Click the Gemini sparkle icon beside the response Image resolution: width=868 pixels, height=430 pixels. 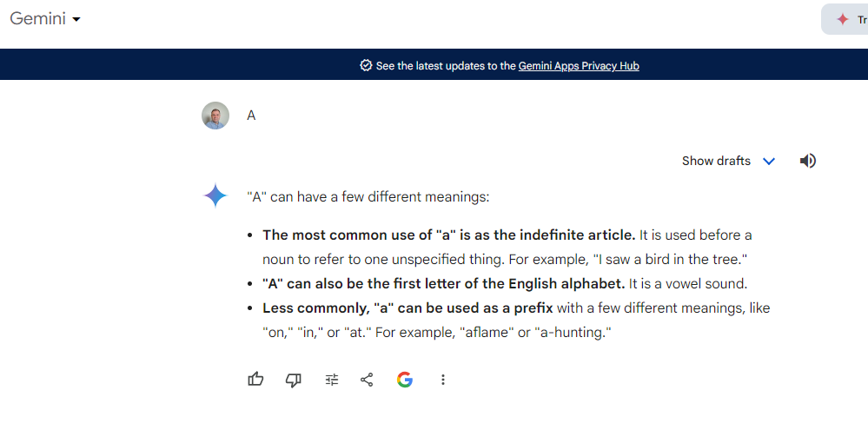click(x=215, y=196)
